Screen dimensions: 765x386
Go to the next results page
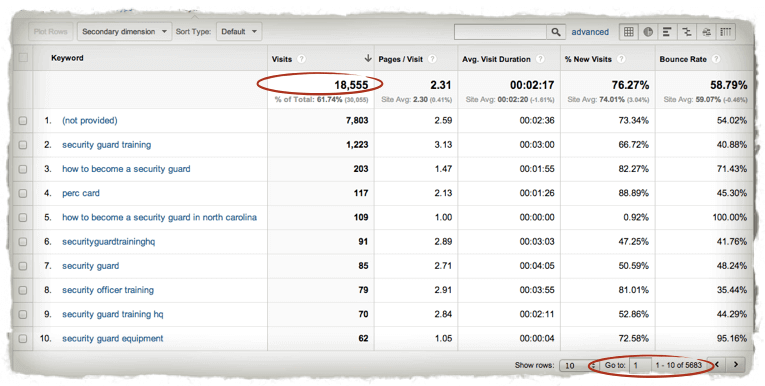coord(736,365)
